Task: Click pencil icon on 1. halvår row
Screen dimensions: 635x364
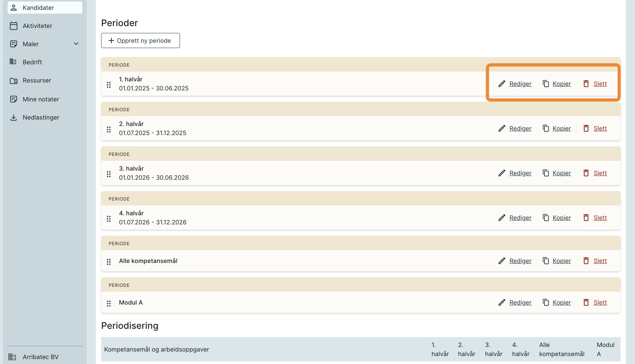Action: (x=502, y=84)
